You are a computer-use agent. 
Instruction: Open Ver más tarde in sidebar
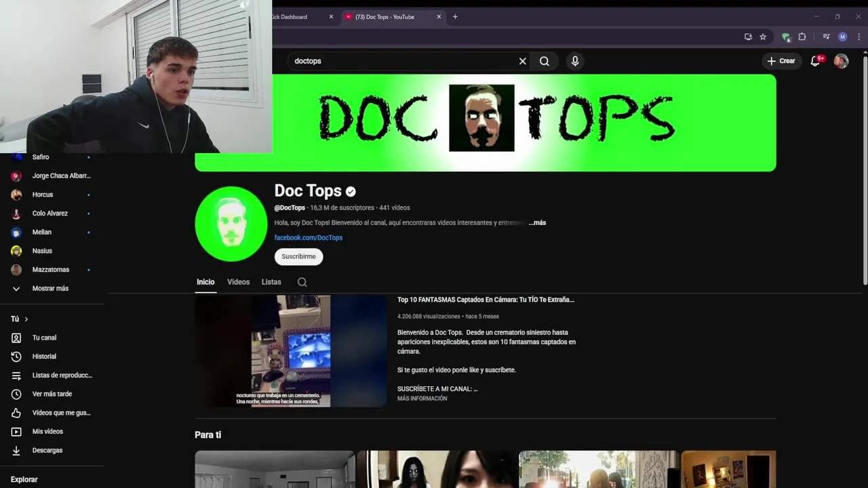pos(52,394)
